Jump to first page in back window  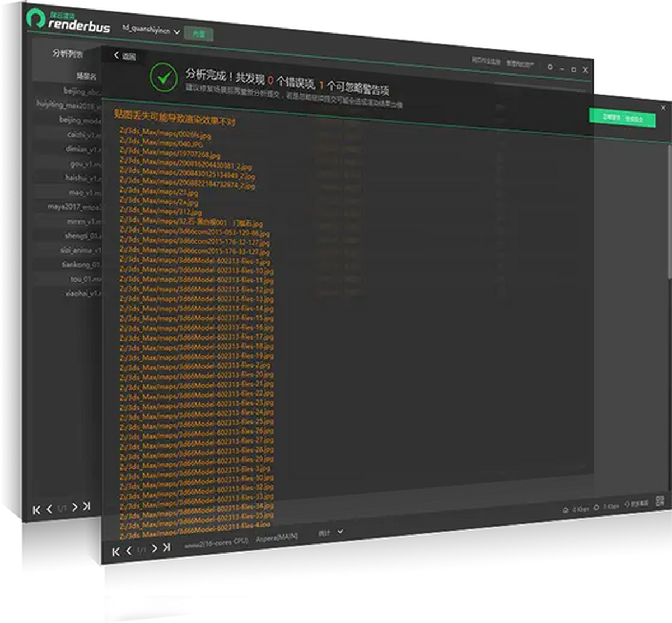37,510
